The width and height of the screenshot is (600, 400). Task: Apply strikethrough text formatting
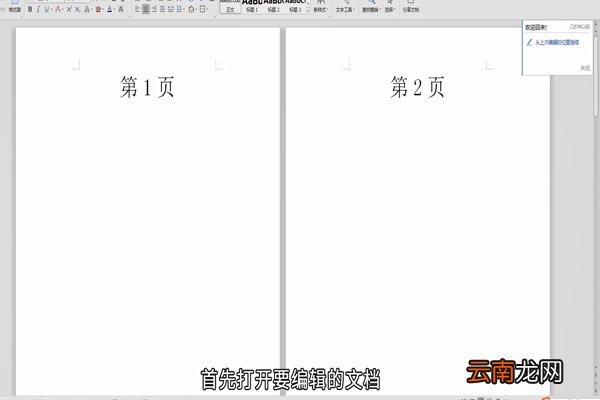coord(58,9)
